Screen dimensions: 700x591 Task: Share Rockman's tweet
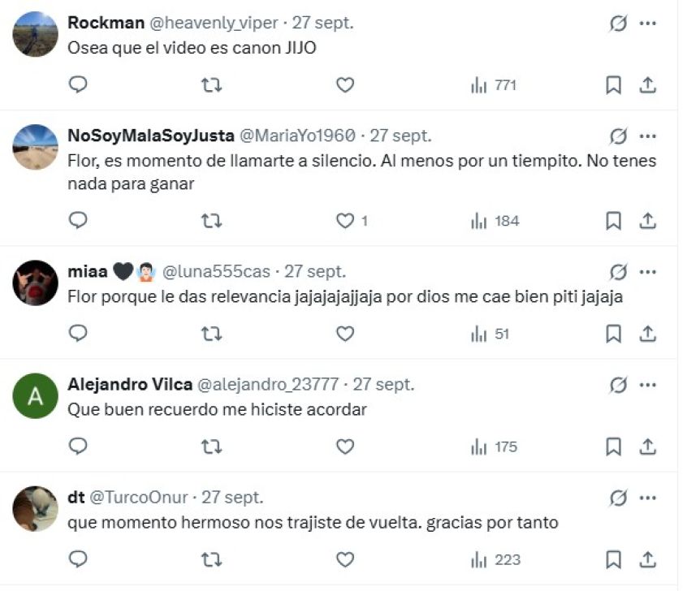648,85
